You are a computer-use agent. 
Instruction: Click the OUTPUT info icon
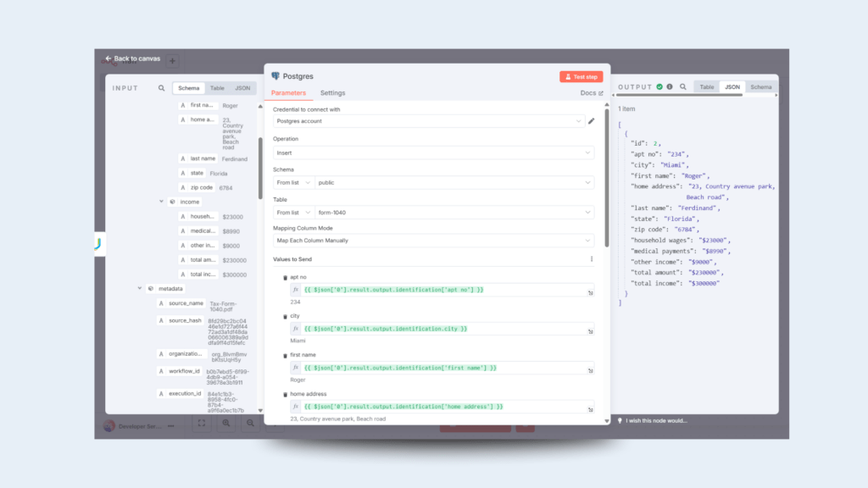tap(670, 86)
